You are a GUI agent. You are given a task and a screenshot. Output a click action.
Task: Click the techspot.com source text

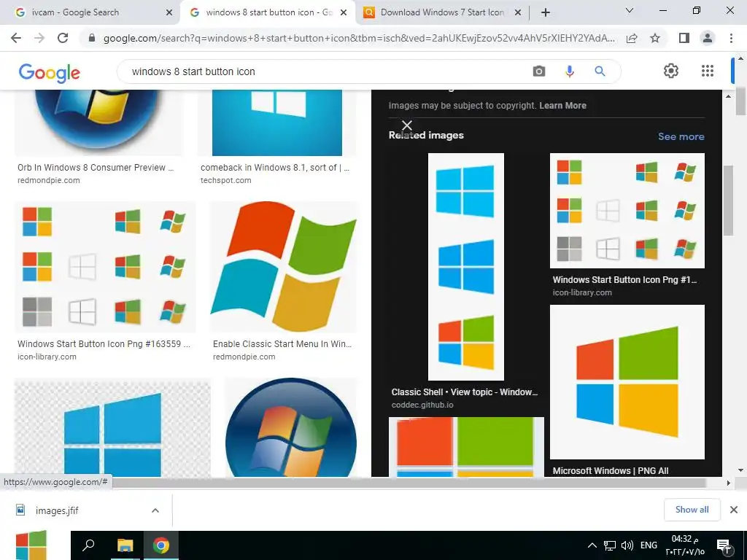pyautogui.click(x=226, y=181)
